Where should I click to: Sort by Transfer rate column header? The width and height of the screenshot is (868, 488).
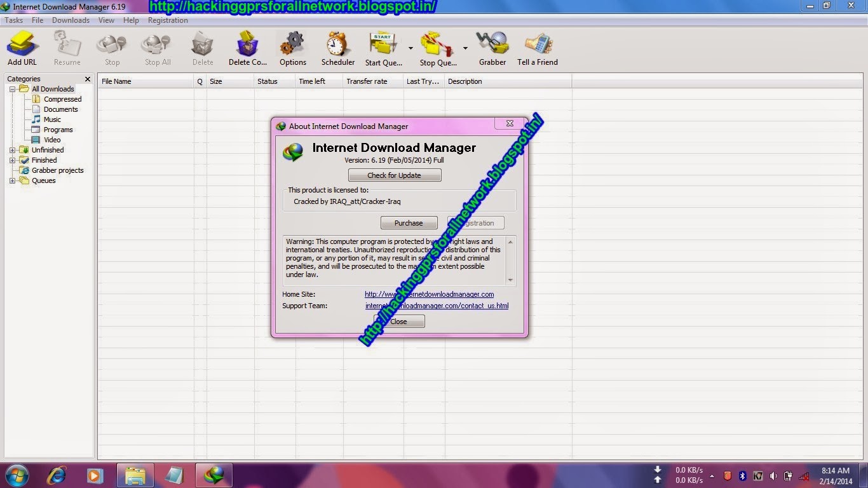373,81
